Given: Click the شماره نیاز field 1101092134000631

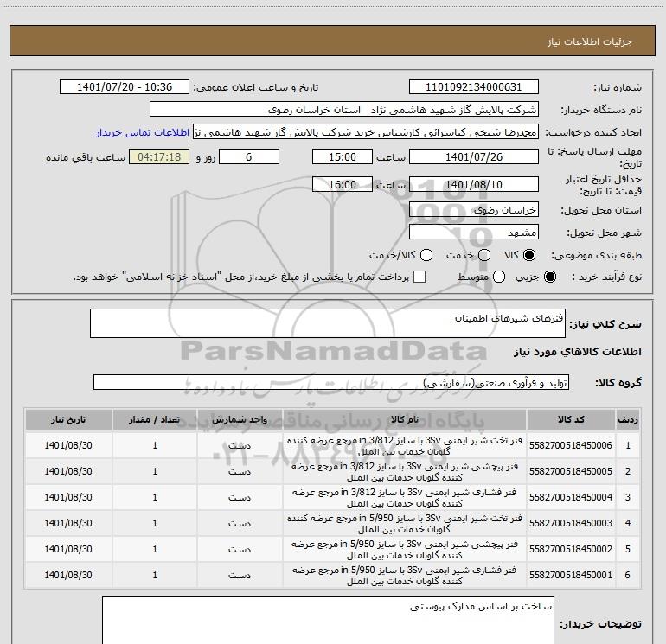Looking at the screenshot, I should point(474,87).
